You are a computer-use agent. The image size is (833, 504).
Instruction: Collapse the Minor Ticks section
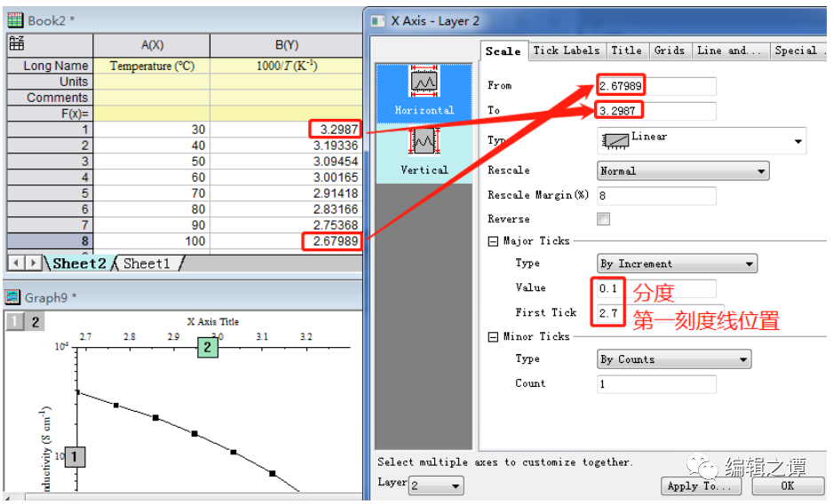(493, 336)
